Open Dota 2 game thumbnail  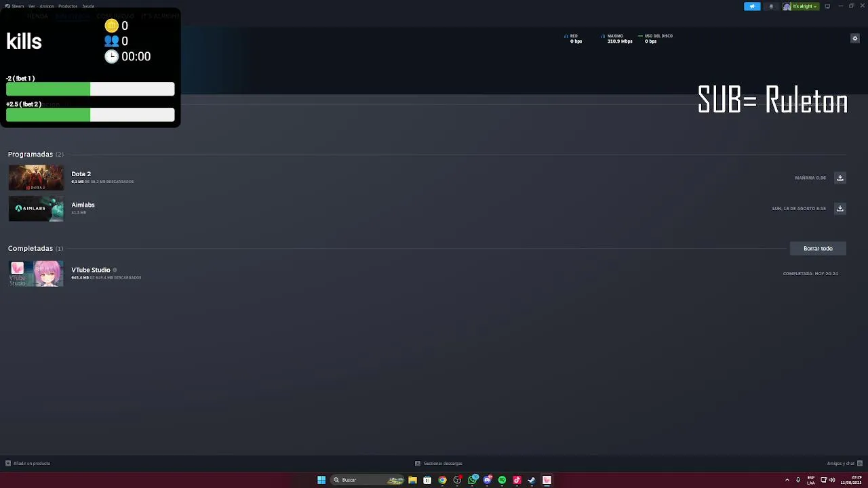[x=36, y=178]
